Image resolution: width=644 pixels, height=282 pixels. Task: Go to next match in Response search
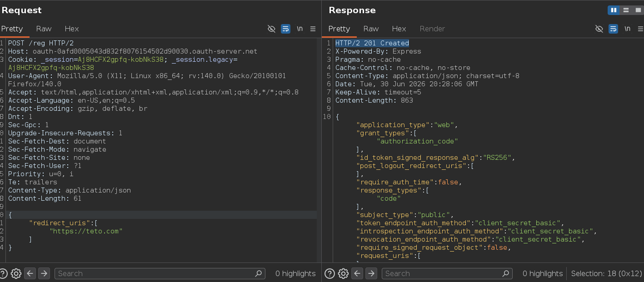[x=371, y=273]
